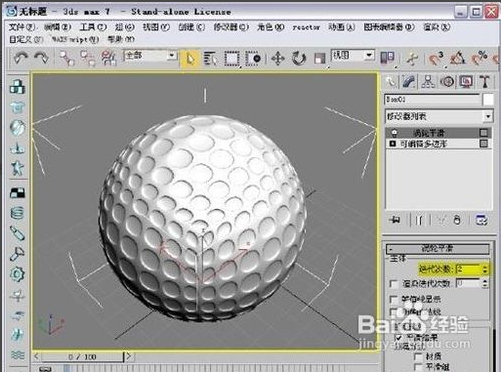Select the Select and Link tool

coord(67,58)
